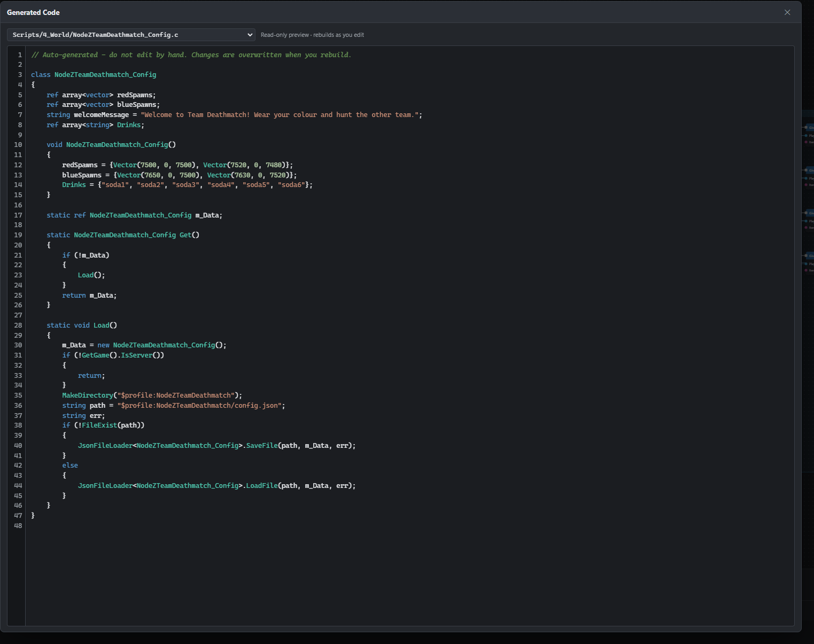Click the welcomeMessage string line
This screenshot has width=814, height=644.
(234, 115)
